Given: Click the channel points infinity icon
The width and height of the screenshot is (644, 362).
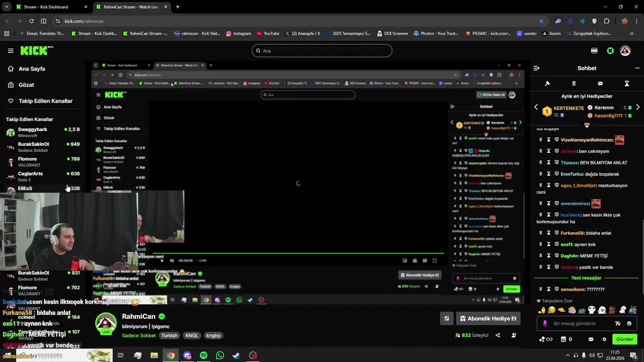Looking at the screenshot, I should point(546,339).
